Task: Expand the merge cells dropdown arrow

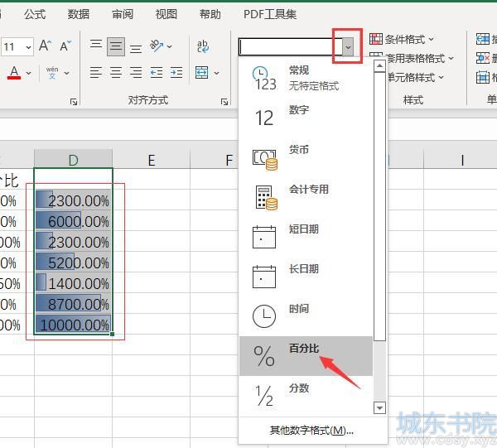Action: tap(216, 73)
